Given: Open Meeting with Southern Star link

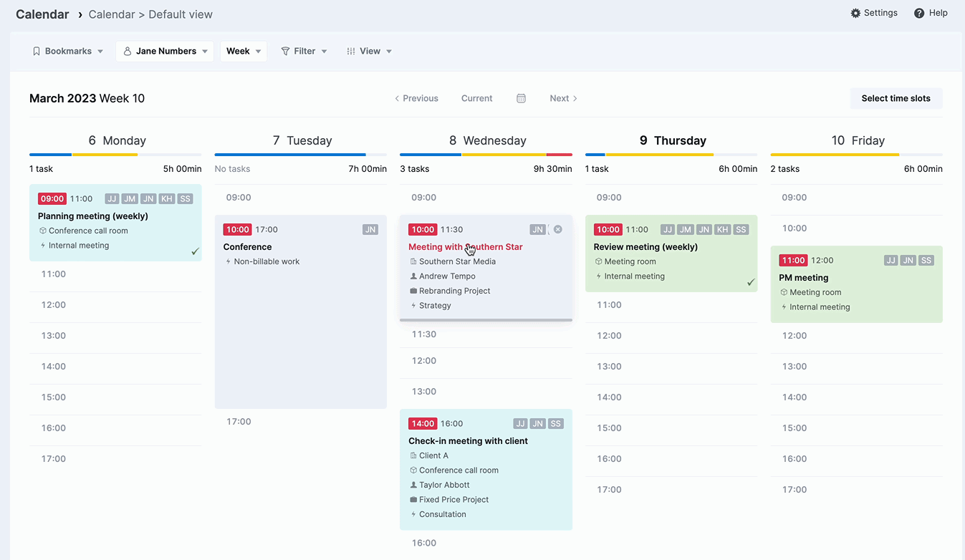Looking at the screenshot, I should coord(466,247).
